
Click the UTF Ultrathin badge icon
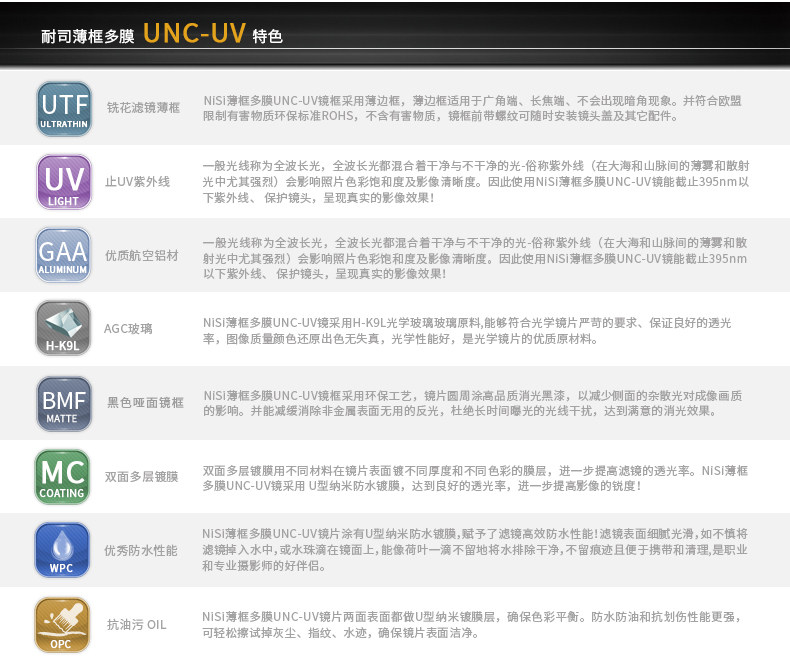click(64, 108)
